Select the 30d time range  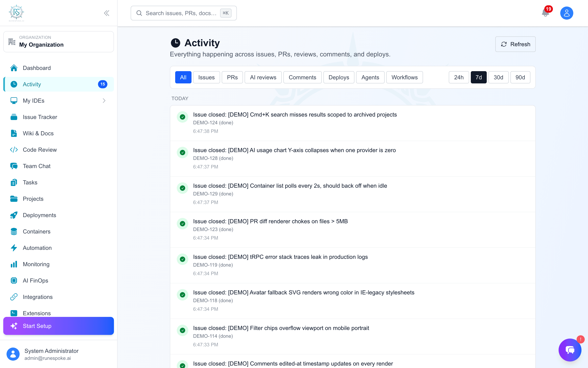[x=498, y=77]
